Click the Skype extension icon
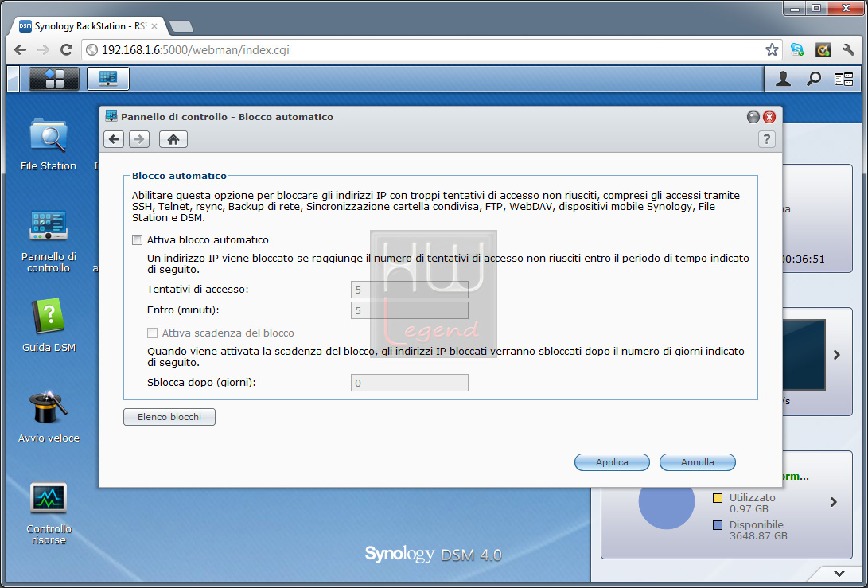This screenshot has width=868, height=588. click(x=797, y=50)
